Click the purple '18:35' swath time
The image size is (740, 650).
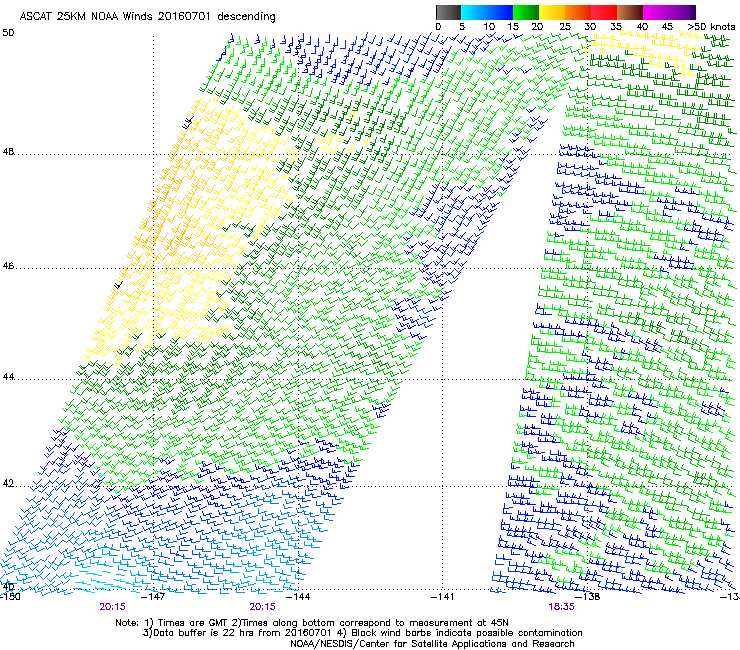pyautogui.click(x=561, y=607)
